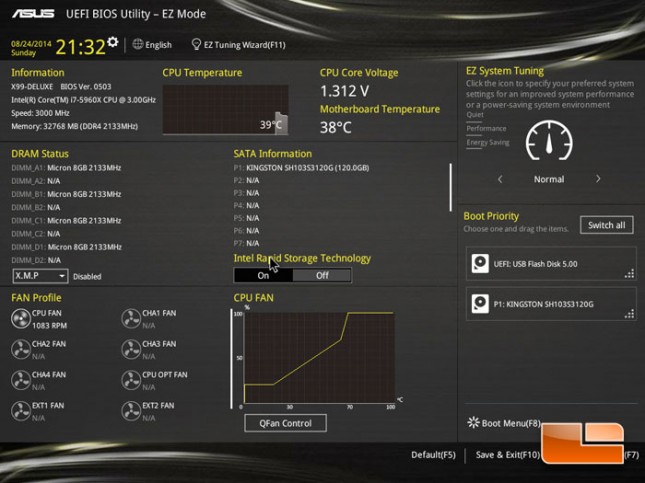The height and width of the screenshot is (483, 645).
Task: Click DIMM_C1 Micron 8GB 2133MHz entry
Action: (66, 221)
